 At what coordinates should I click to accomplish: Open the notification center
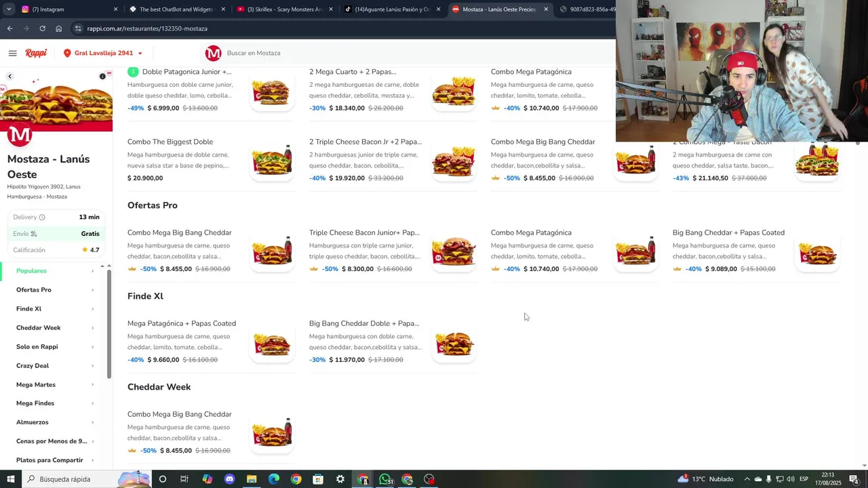854,479
